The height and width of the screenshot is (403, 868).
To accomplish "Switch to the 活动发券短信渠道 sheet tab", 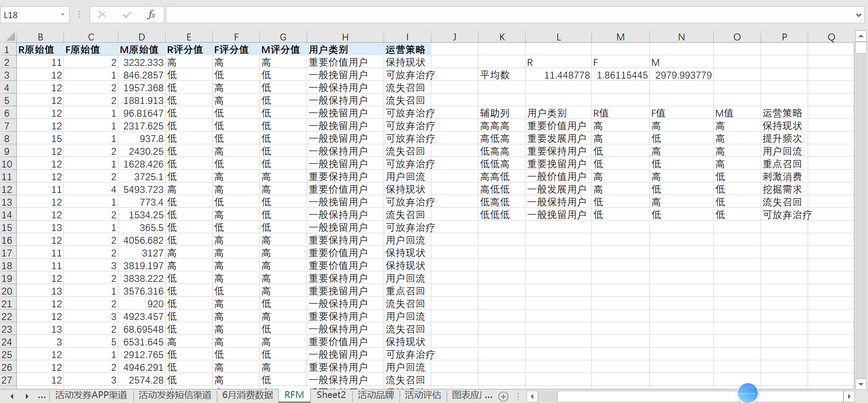I will (x=175, y=395).
